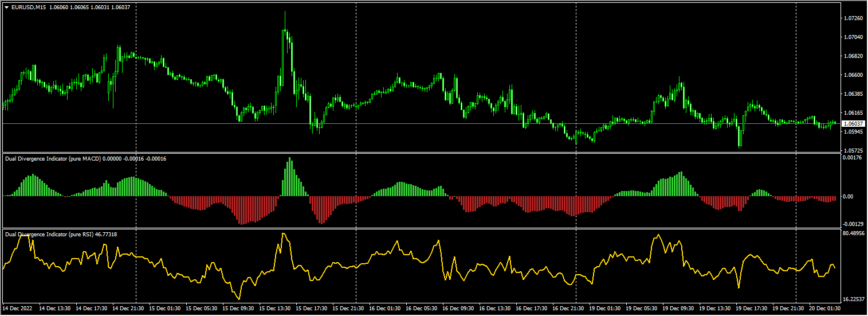Click the 15 Dec 01:30 time label
Screen dimensions: 868x316
pyautogui.click(x=165, y=308)
